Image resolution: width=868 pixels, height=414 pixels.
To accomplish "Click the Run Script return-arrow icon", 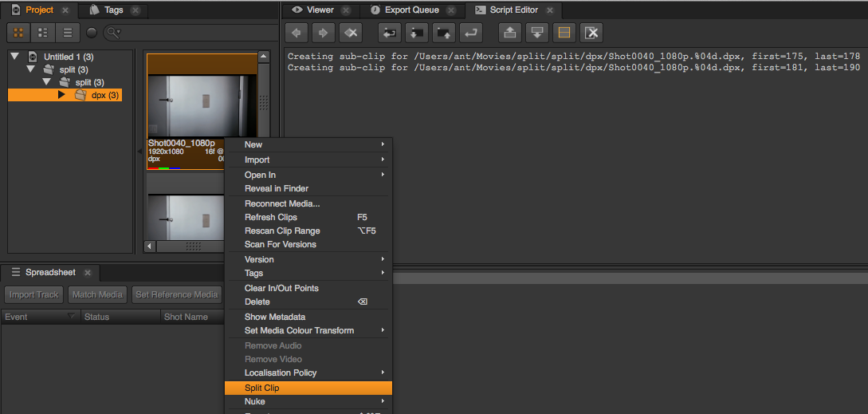I will pos(471,33).
